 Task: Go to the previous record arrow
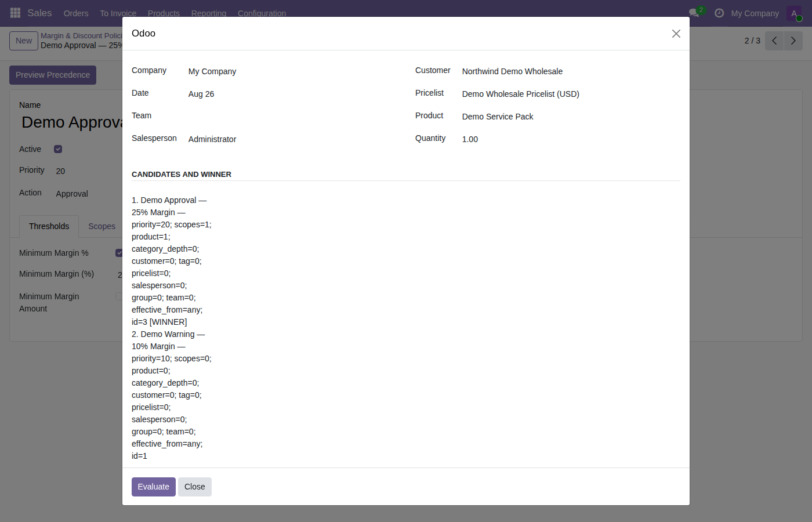click(x=774, y=41)
